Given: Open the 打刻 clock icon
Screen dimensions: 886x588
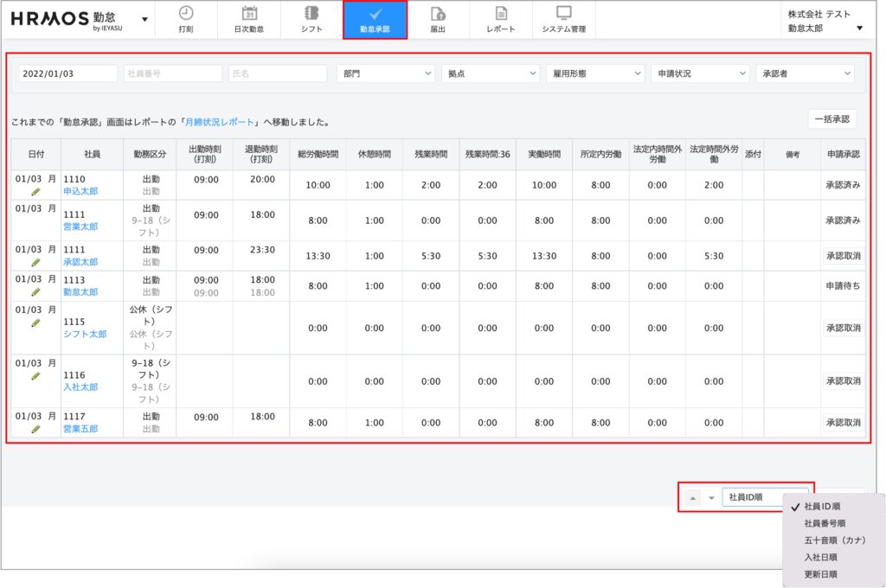Looking at the screenshot, I should click(x=186, y=14).
